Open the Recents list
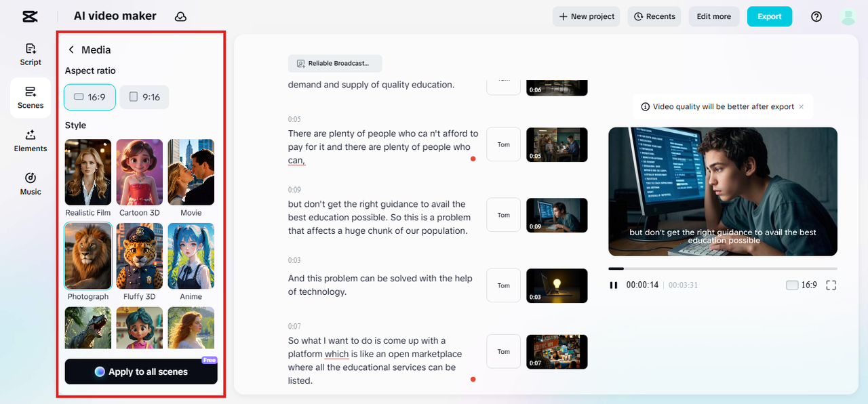The width and height of the screenshot is (868, 404). (x=654, y=16)
